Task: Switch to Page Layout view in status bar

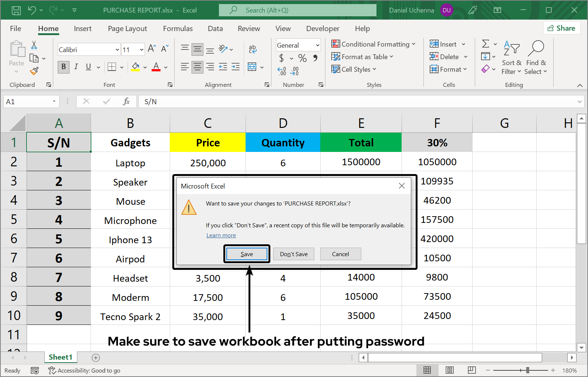Action: tap(449, 370)
